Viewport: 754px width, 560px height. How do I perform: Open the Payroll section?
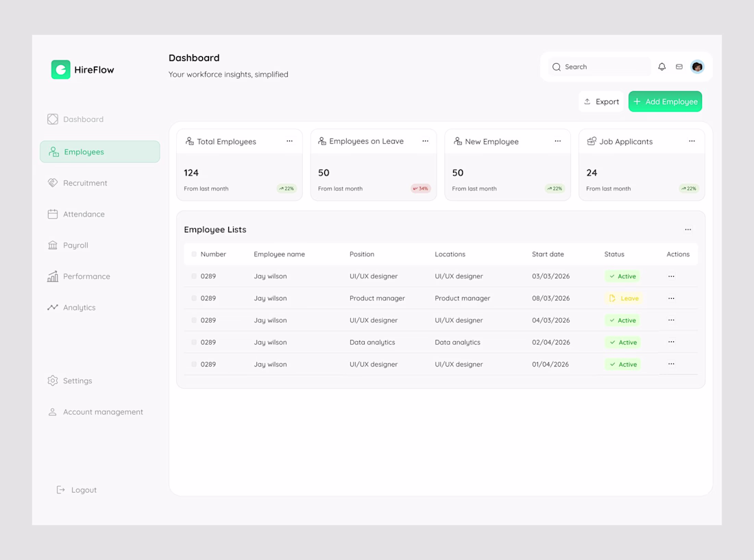pyautogui.click(x=68, y=245)
